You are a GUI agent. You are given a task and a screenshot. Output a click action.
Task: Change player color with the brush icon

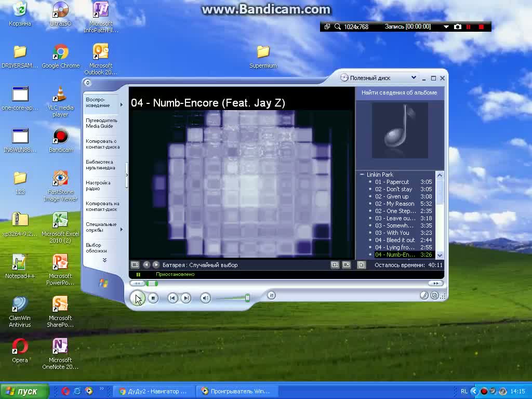coord(424,296)
